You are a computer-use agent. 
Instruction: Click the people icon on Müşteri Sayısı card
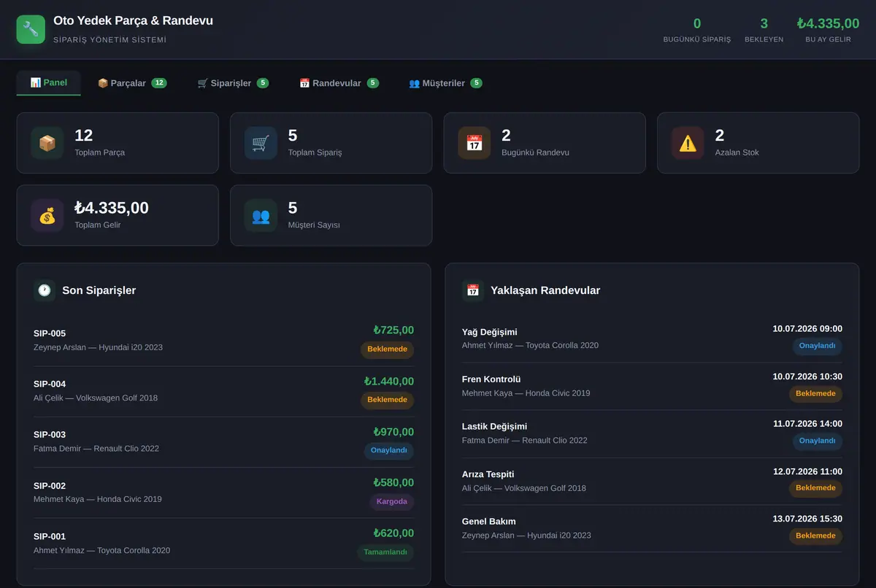(261, 215)
